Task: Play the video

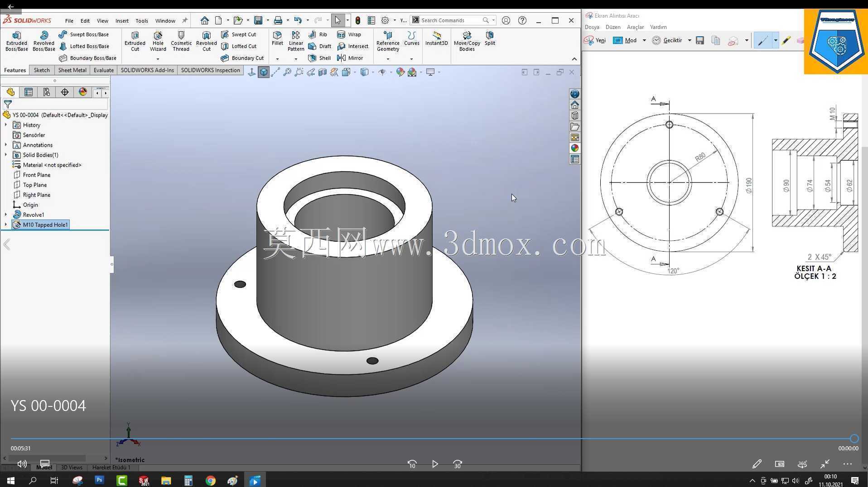Action: (435, 464)
